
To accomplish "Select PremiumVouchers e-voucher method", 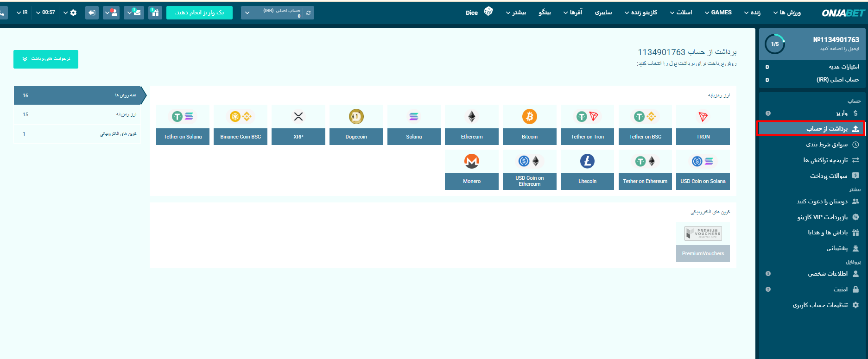I will click(703, 242).
